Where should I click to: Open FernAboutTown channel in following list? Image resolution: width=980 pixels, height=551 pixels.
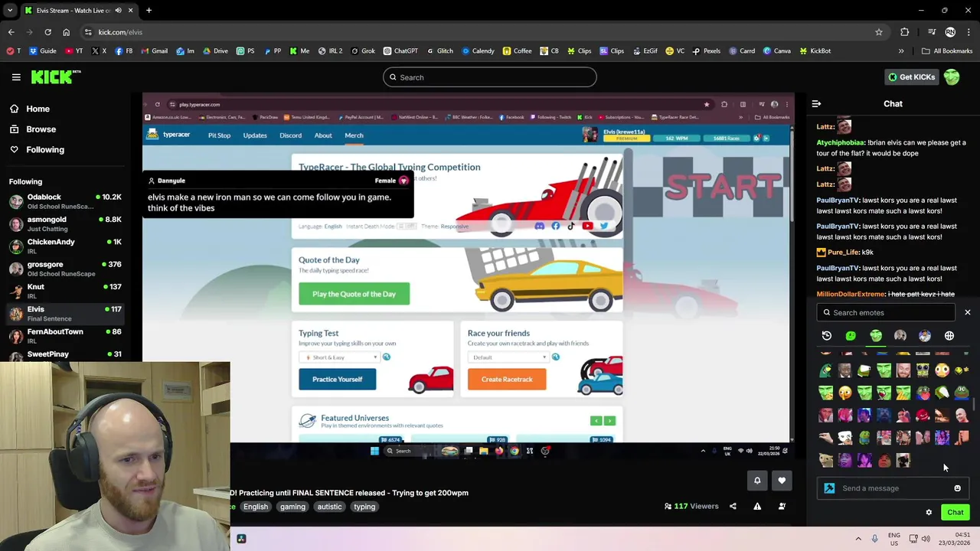[x=65, y=336]
